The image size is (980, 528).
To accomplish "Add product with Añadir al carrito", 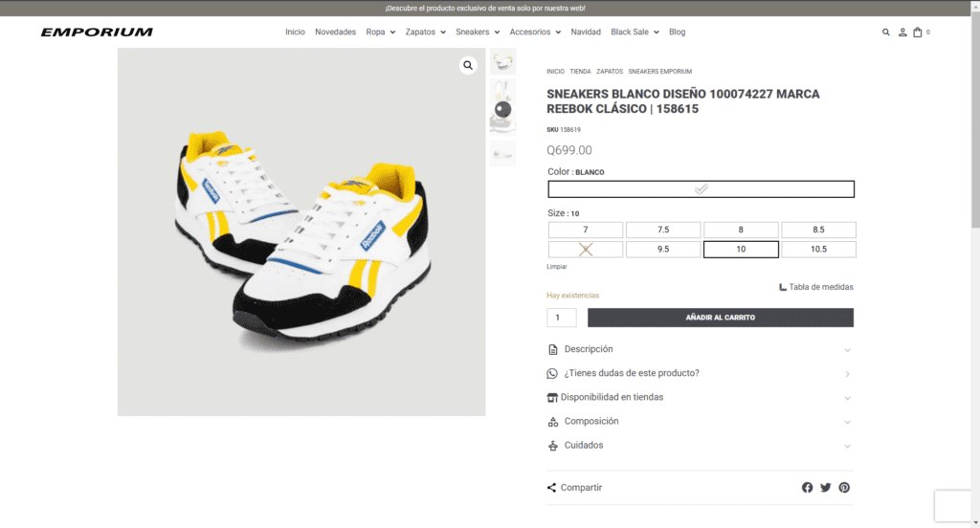I will [x=721, y=318].
